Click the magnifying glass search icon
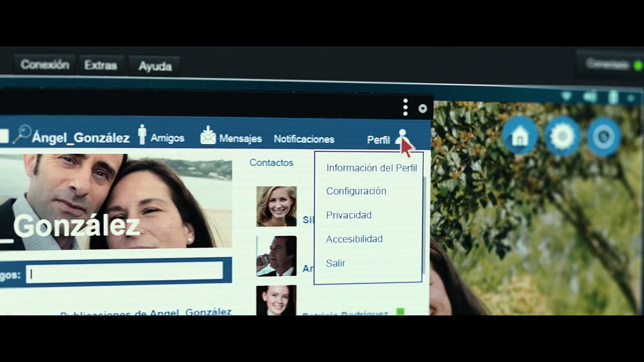 (21, 135)
